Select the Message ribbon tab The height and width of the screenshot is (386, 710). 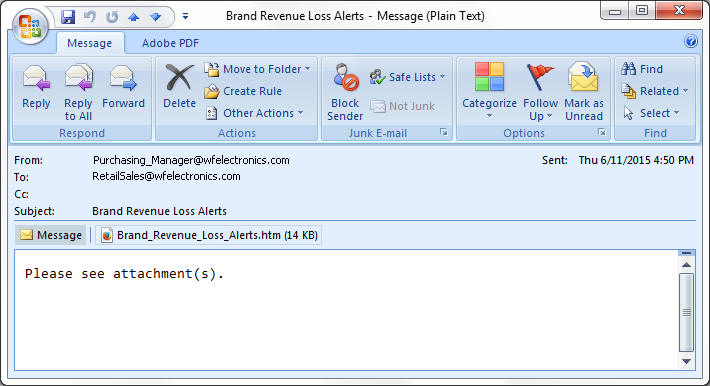(90, 43)
